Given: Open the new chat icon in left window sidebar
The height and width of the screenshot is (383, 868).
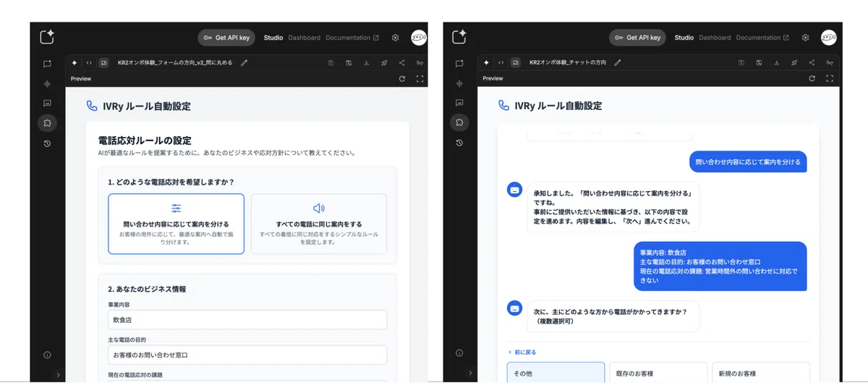Looking at the screenshot, I should [47, 64].
